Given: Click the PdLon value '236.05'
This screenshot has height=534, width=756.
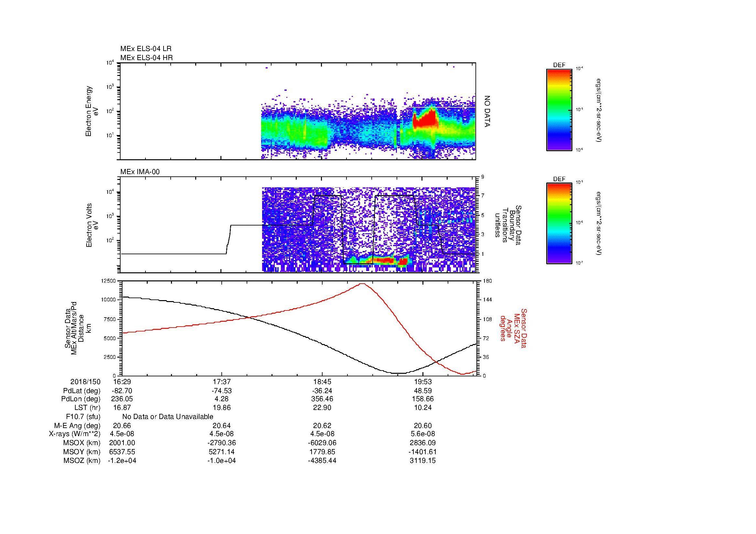Looking at the screenshot, I should [x=122, y=399].
